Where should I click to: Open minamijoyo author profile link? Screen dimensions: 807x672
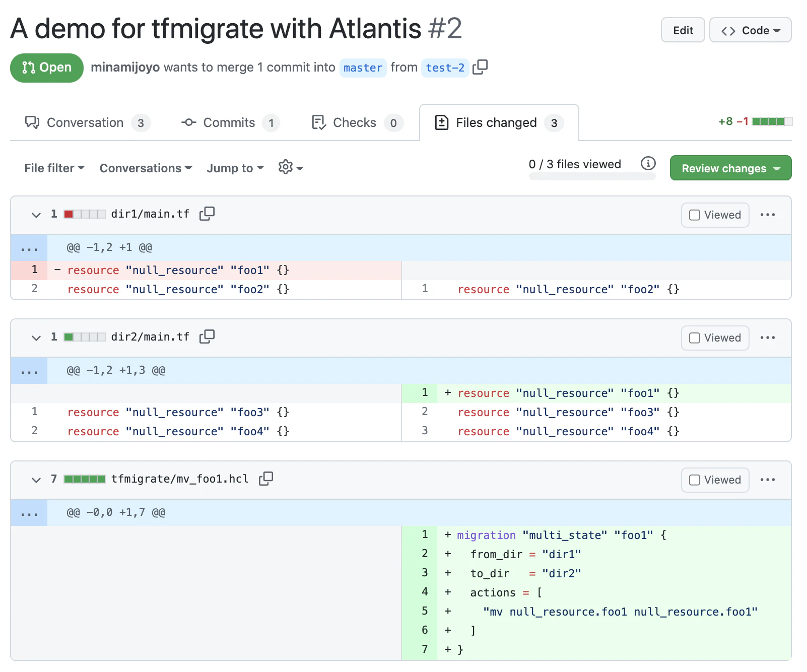[125, 68]
